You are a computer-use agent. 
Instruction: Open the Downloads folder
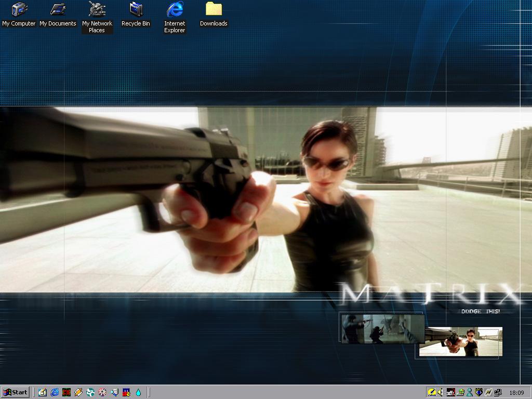(214, 9)
